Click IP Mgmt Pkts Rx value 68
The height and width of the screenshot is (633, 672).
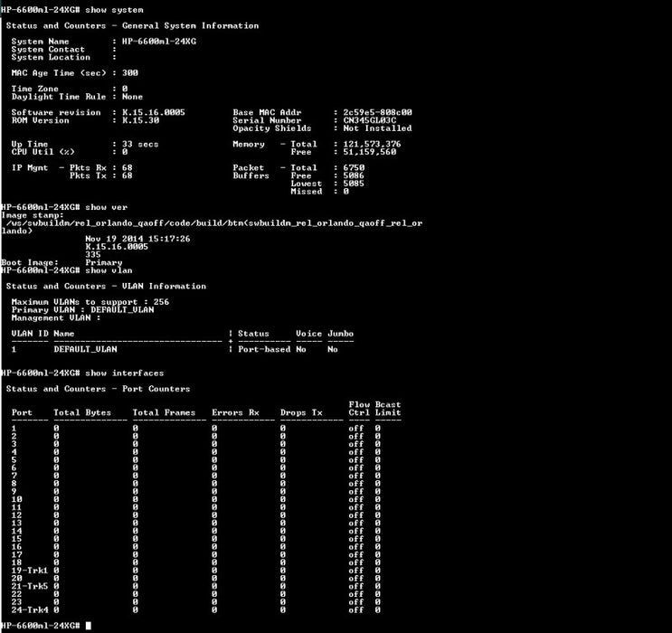click(x=128, y=167)
